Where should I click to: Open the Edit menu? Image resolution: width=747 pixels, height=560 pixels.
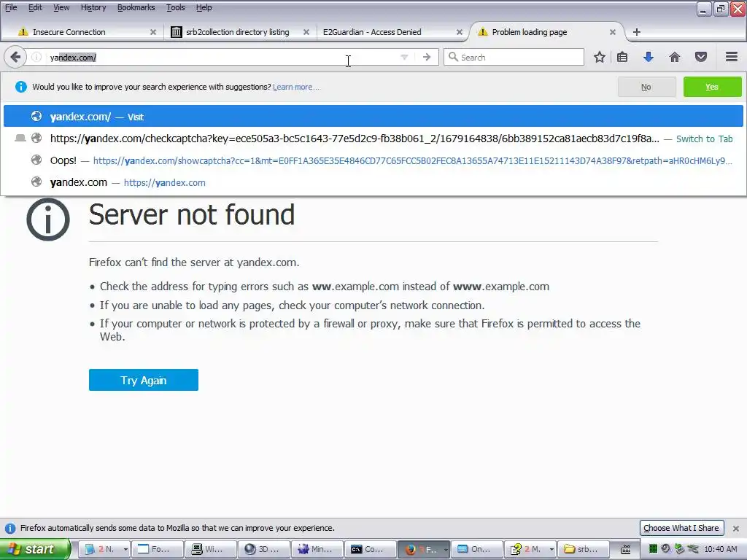(x=35, y=7)
